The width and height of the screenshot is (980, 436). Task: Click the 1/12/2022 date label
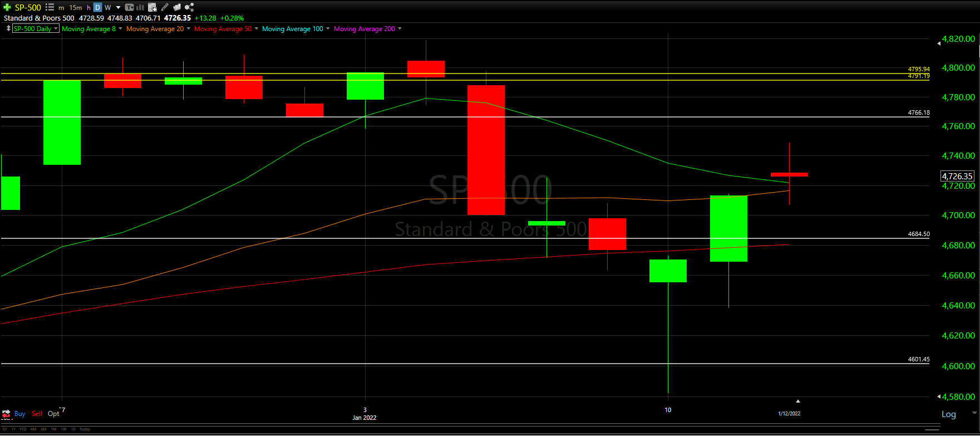point(789,413)
